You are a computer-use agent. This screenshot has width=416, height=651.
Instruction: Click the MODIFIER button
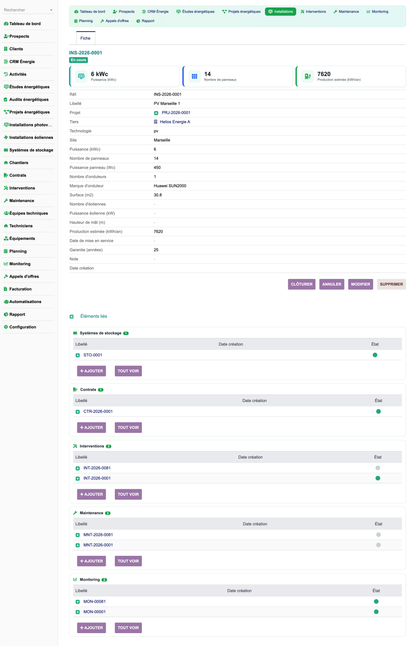[x=360, y=284]
